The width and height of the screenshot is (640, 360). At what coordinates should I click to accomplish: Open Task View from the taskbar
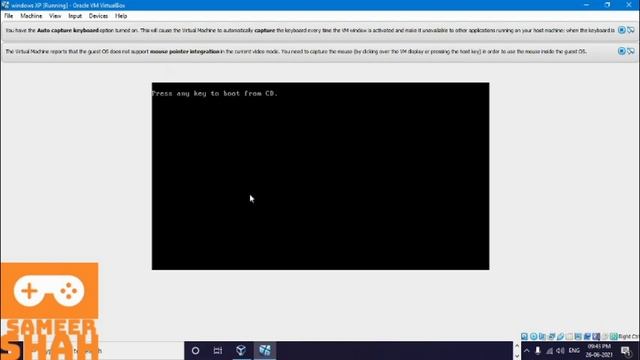point(218,350)
